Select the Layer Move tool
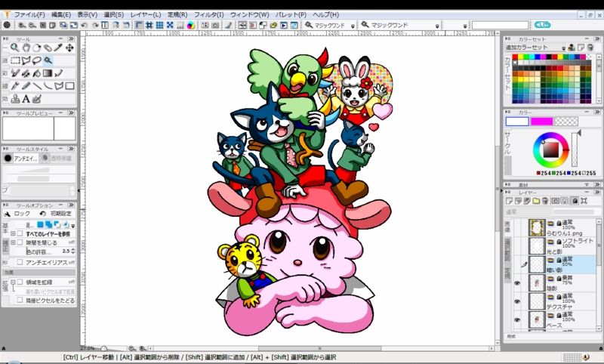The height and width of the screenshot is (364, 604). coord(69,48)
